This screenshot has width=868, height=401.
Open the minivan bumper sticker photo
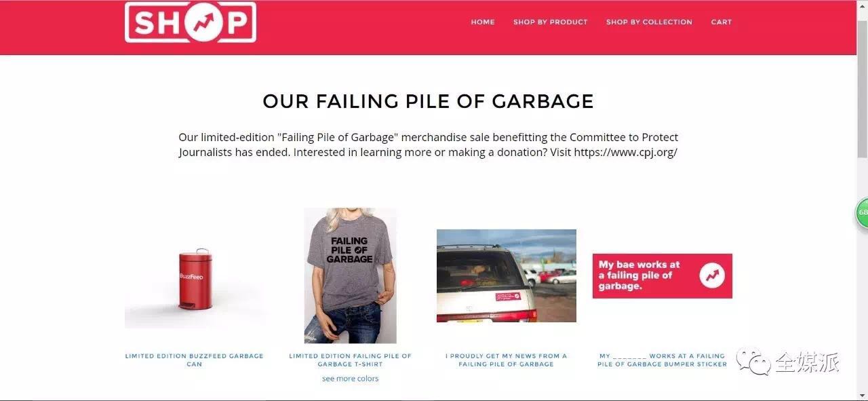tap(507, 275)
